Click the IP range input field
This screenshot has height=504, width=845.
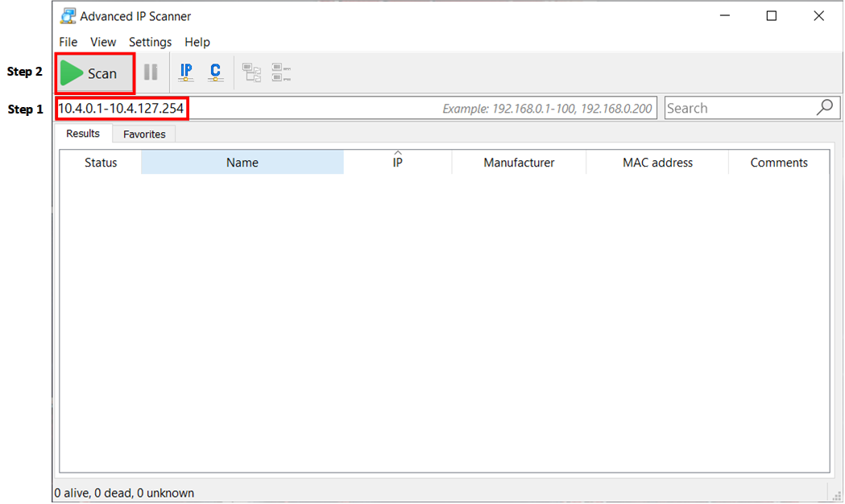356,108
